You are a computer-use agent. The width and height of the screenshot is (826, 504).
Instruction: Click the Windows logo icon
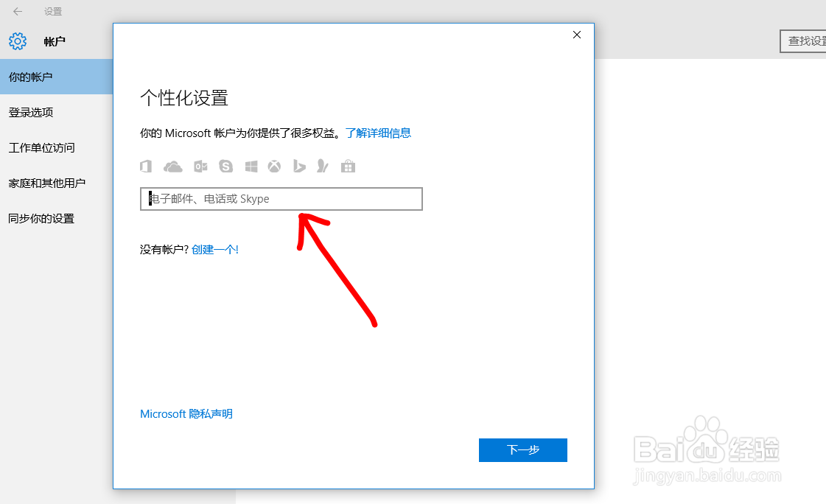click(251, 167)
